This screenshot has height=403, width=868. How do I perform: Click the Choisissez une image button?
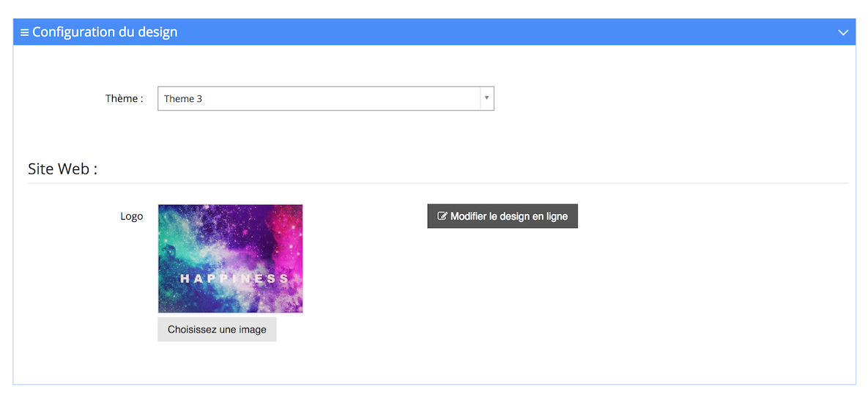tap(217, 330)
